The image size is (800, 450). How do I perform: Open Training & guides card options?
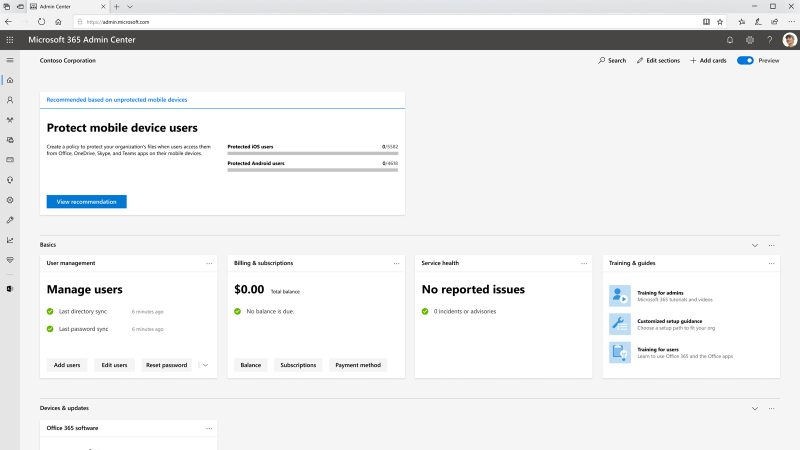tap(771, 264)
